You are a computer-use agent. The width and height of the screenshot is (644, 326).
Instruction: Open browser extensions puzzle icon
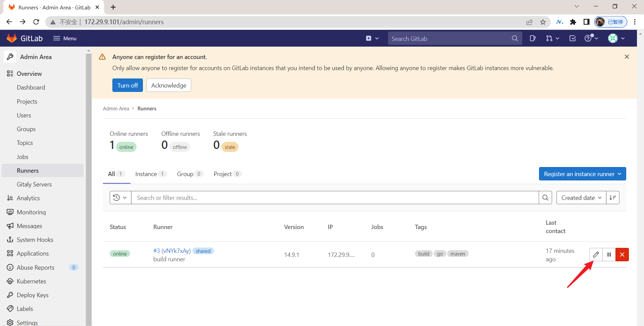point(573,22)
